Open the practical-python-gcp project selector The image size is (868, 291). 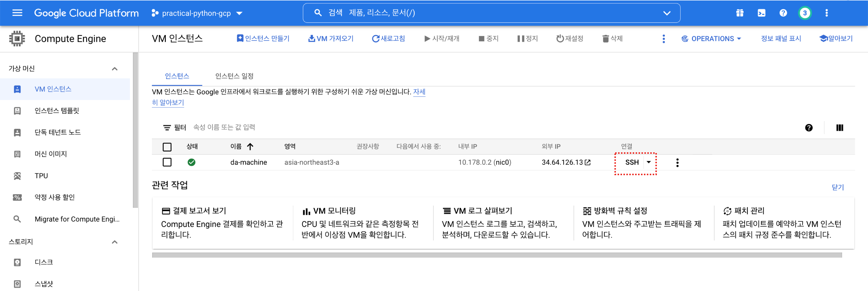pyautogui.click(x=197, y=13)
